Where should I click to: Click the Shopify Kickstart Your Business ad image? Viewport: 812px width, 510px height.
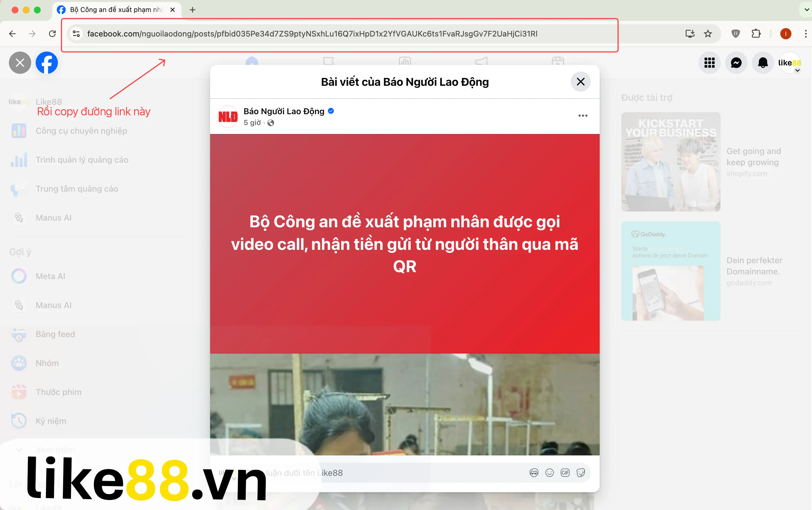(x=670, y=162)
